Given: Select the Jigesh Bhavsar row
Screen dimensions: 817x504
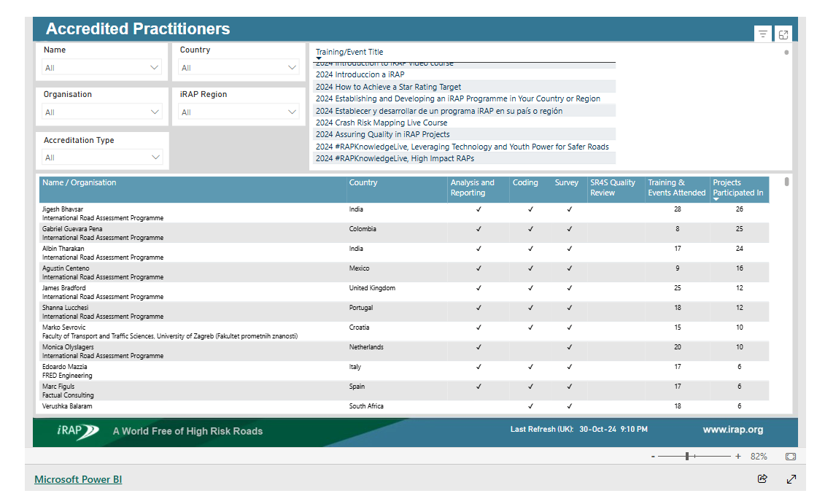Looking at the screenshot, I should (x=404, y=213).
